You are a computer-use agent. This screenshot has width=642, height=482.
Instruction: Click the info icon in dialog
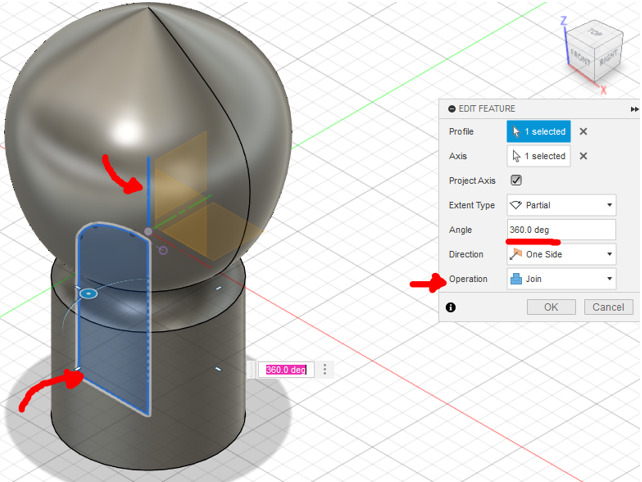point(451,307)
